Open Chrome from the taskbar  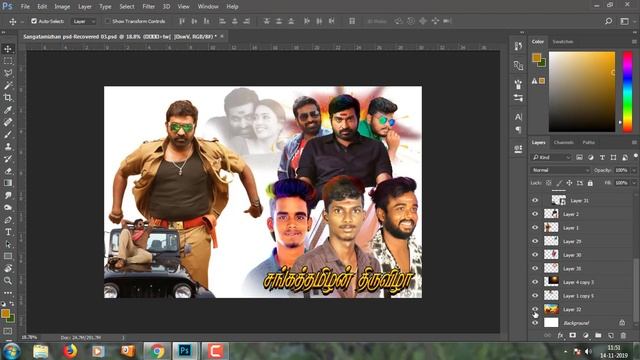(x=157, y=351)
